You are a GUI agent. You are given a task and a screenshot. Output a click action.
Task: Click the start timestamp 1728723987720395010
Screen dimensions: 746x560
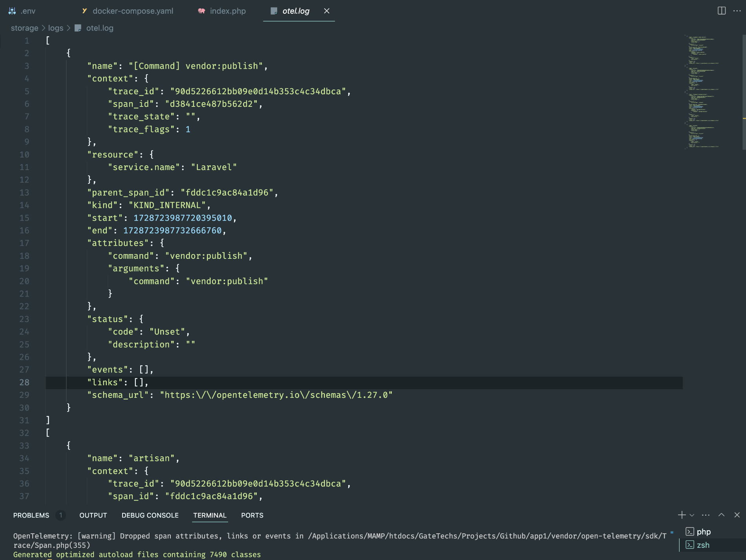[x=183, y=218]
